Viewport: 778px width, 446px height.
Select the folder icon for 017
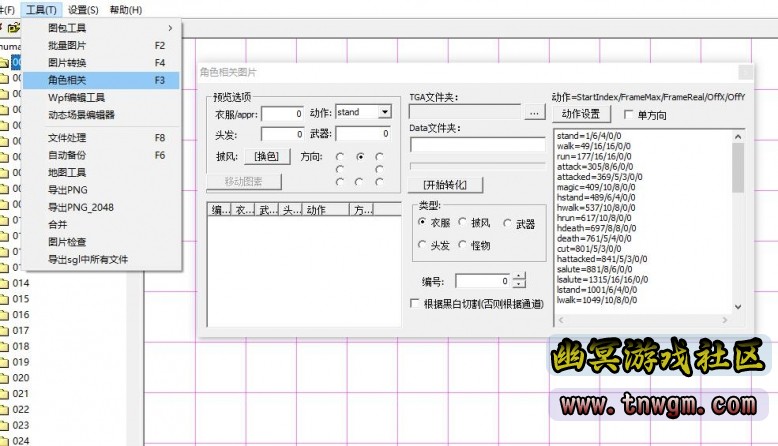pyautogui.click(x=4, y=331)
